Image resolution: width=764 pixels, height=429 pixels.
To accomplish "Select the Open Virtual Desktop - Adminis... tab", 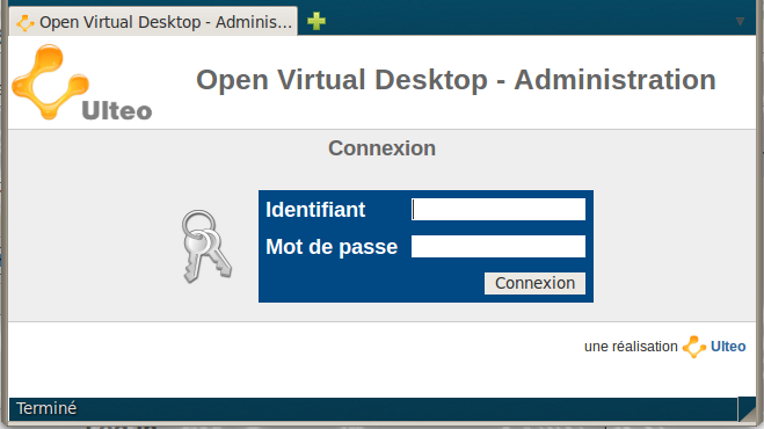I will coord(153,21).
